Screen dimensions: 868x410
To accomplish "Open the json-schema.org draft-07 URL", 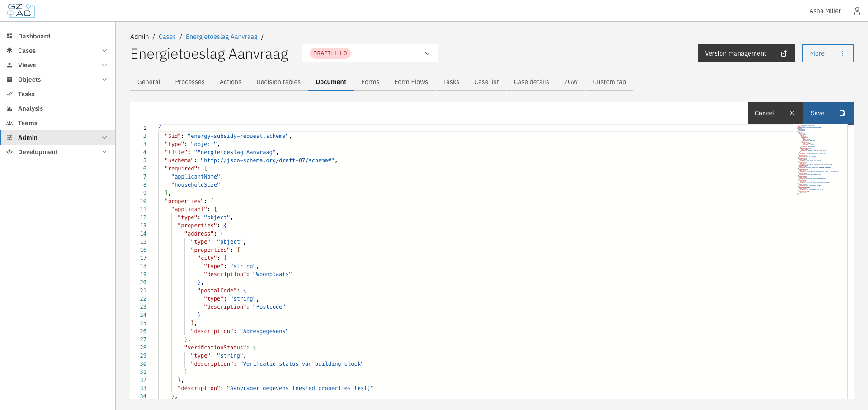I will pyautogui.click(x=269, y=160).
